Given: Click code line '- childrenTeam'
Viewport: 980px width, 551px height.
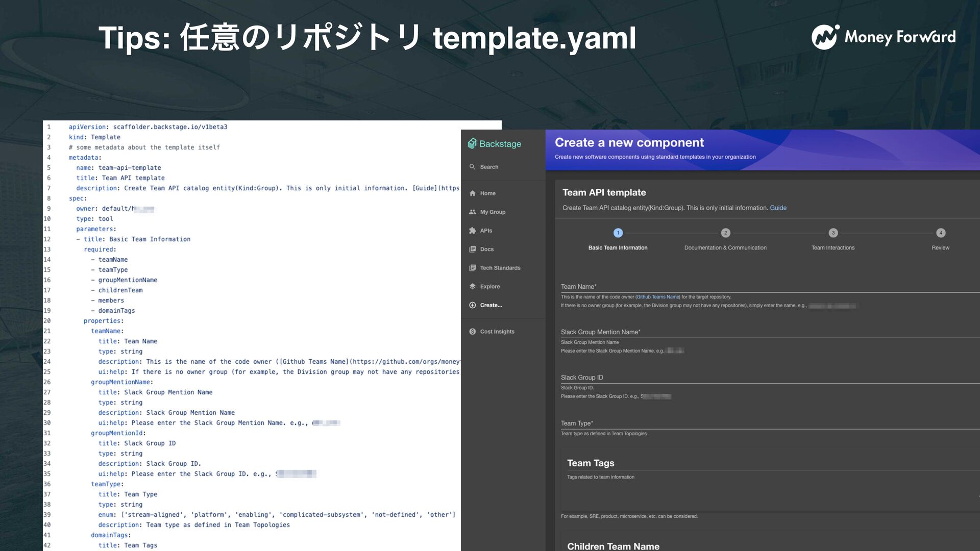Looking at the screenshot, I should tap(117, 290).
